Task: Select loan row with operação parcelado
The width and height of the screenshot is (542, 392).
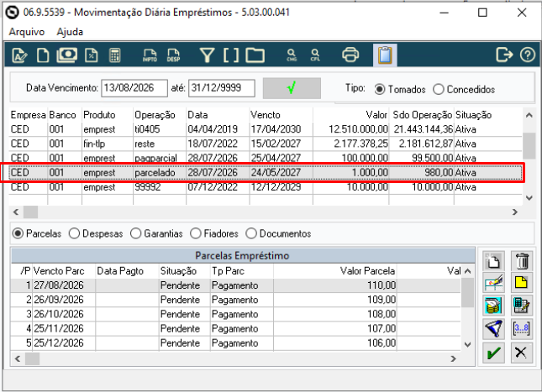Action: click(266, 172)
